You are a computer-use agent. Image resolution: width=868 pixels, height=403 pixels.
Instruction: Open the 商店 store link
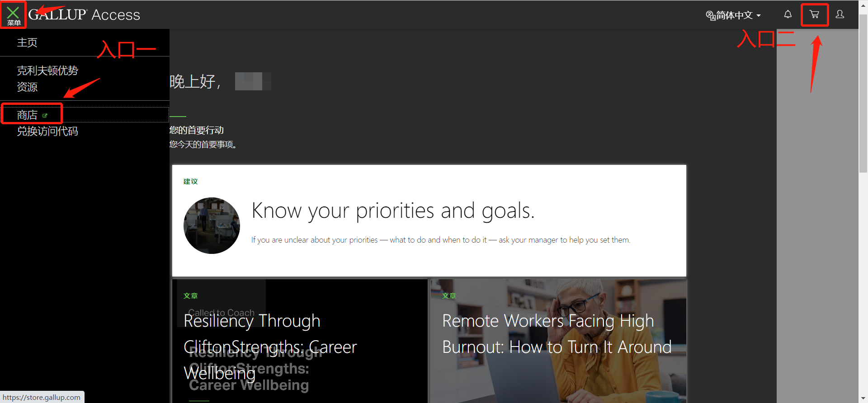pos(27,115)
